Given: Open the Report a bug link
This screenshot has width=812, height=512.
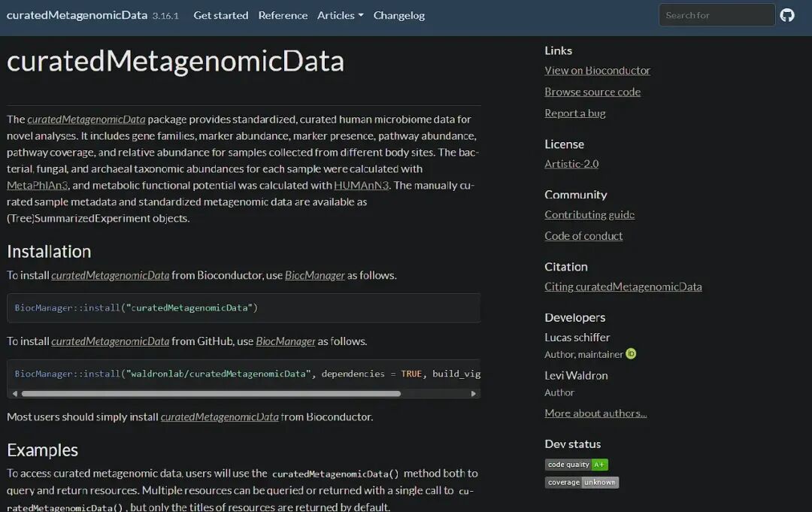Looking at the screenshot, I should [x=575, y=113].
